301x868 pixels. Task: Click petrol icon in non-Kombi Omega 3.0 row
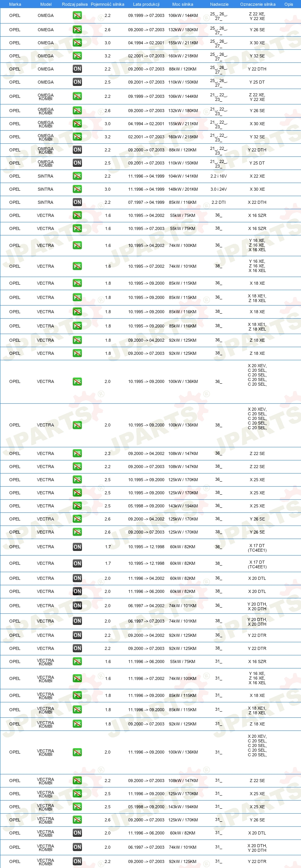(77, 43)
